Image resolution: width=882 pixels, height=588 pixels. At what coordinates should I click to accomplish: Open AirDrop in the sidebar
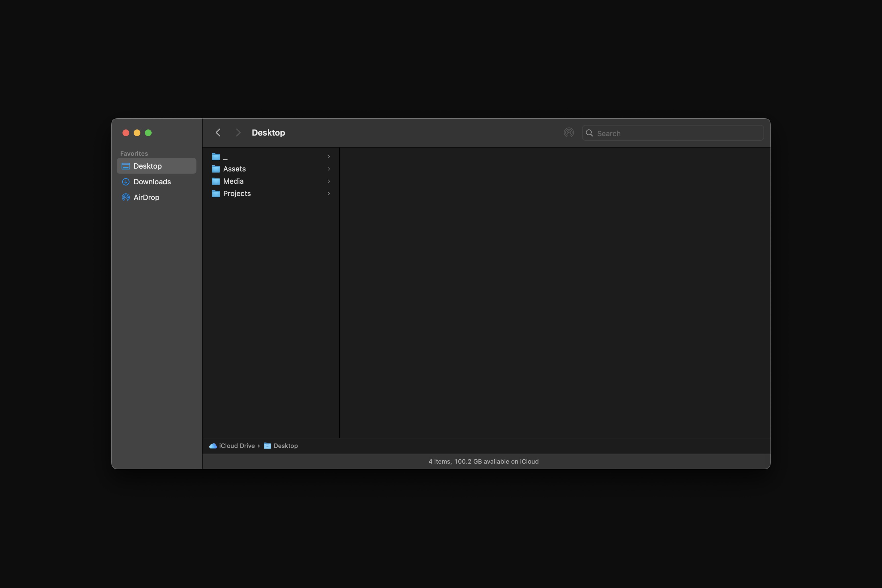[146, 198]
